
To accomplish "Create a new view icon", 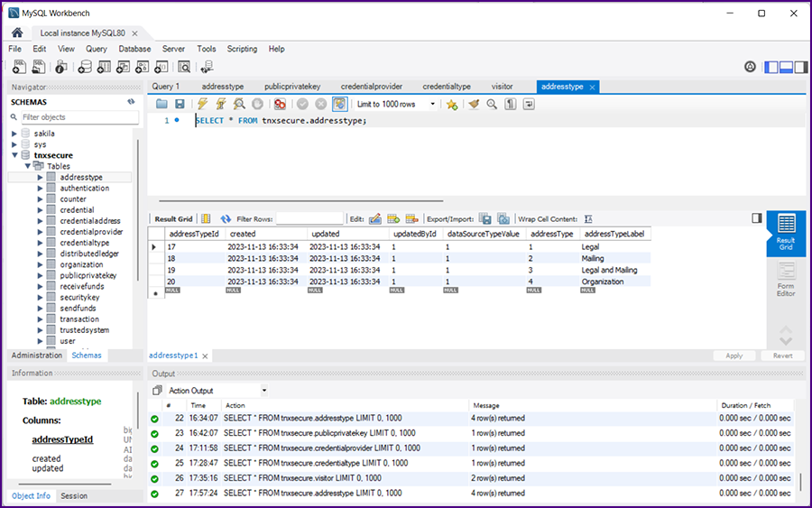I will pos(123,67).
